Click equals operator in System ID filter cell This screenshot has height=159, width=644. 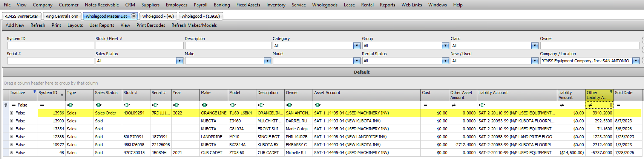[x=42, y=105]
